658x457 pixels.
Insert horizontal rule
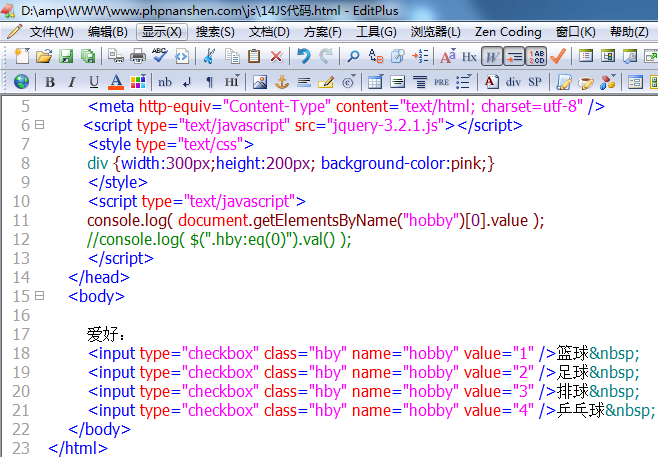point(304,82)
